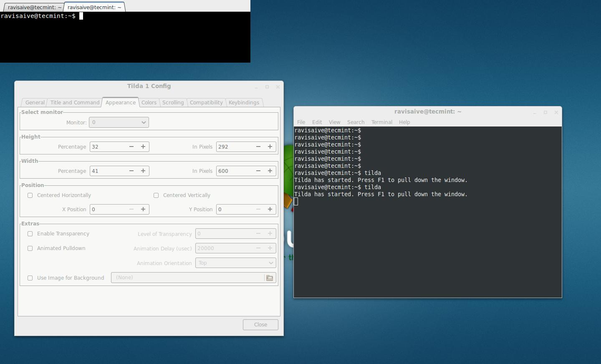Image resolution: width=601 pixels, height=364 pixels.
Task: Decrease Width in Pixels value
Action: [258, 171]
